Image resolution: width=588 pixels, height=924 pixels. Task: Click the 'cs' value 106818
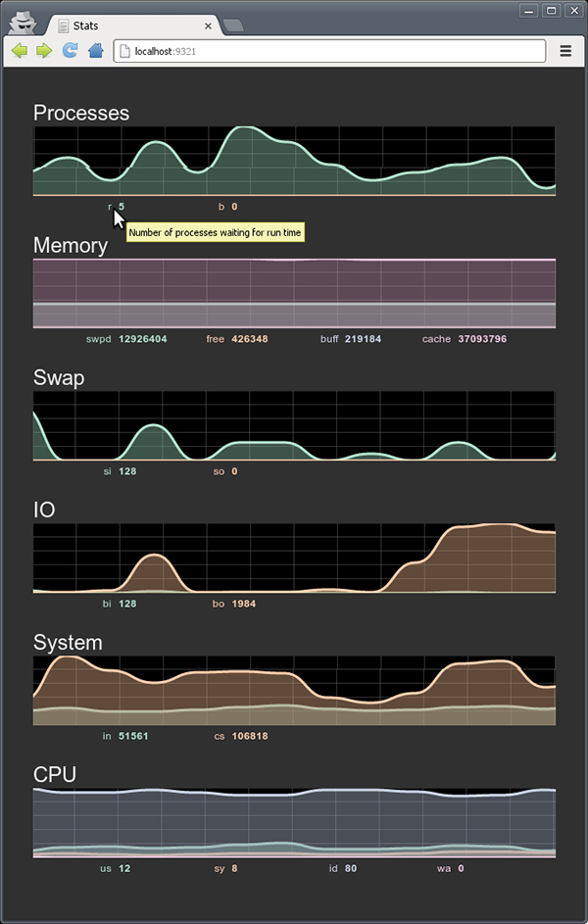click(250, 736)
